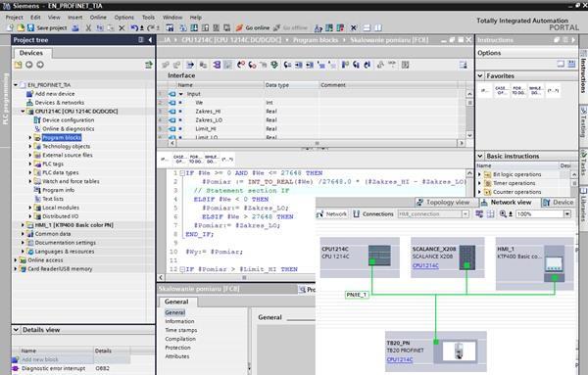Viewport: 588px width, 375px height.
Task: Select Protection in General properties list
Action: (x=178, y=348)
